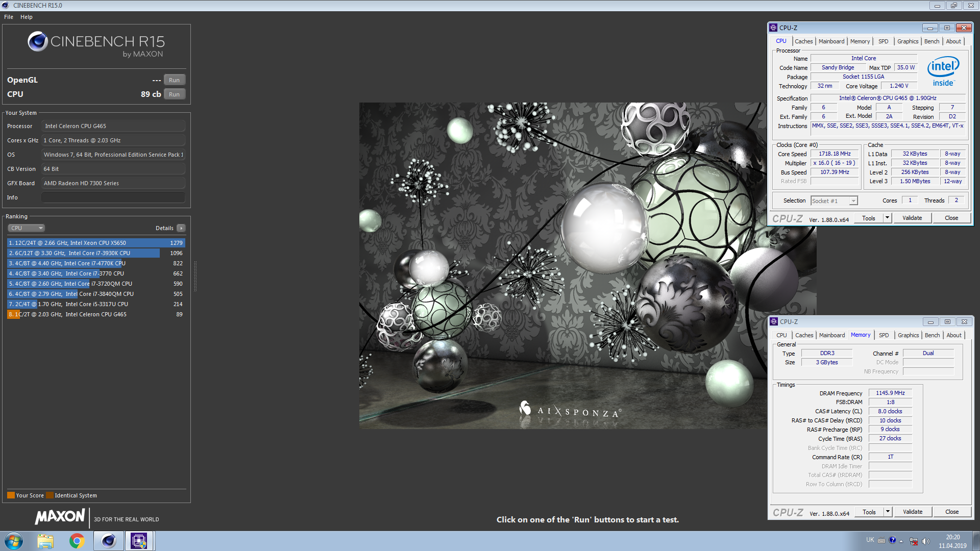Click the upper CPU-Z title bar icon
The image size is (980, 551).
pos(774,28)
